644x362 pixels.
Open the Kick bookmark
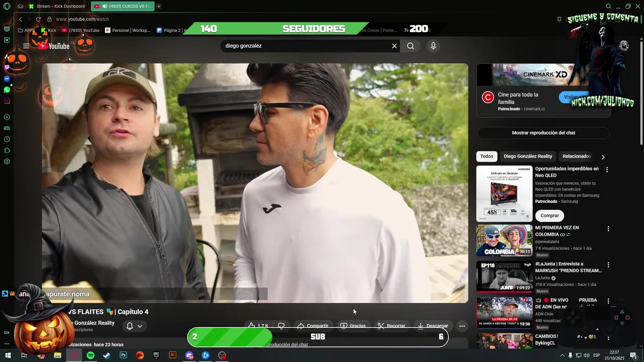tap(48, 30)
